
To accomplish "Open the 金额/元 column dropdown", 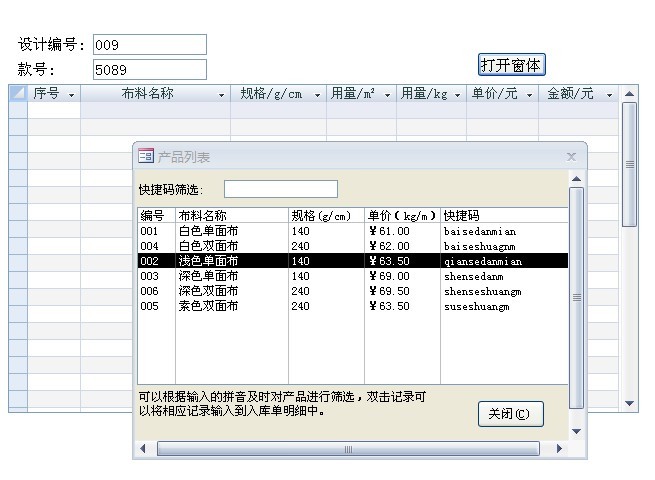I will (609, 95).
